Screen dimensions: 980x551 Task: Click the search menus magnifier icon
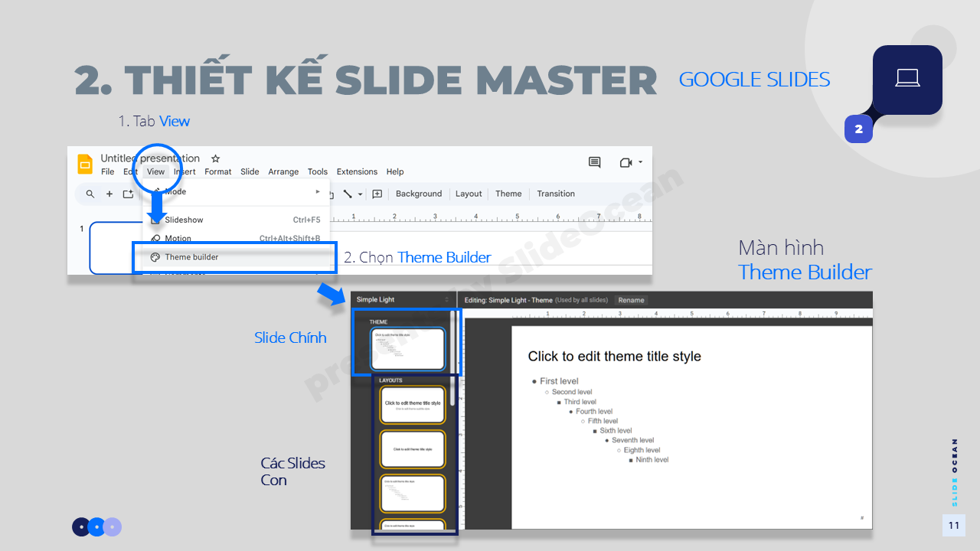pos(90,194)
